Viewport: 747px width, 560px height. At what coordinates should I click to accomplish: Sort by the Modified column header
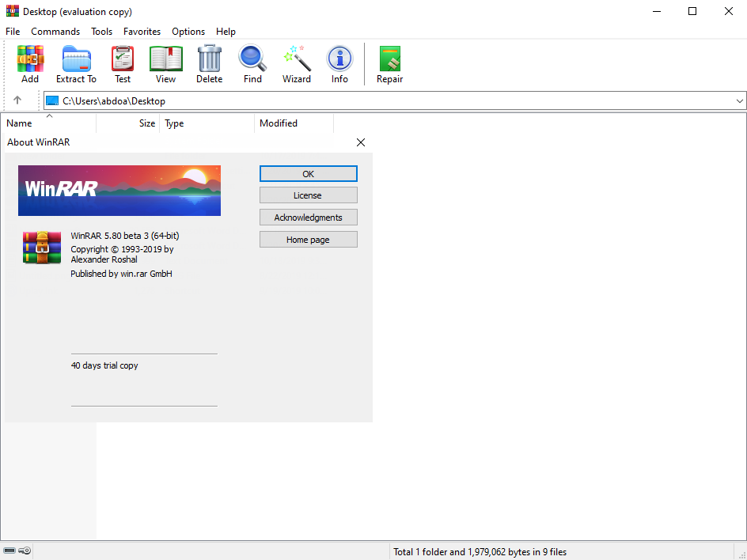[x=294, y=123]
